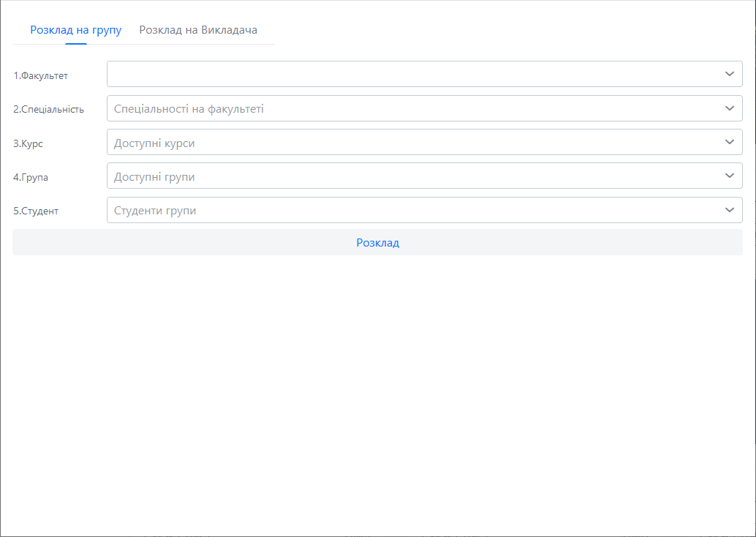This screenshot has width=756, height=537.
Task: Click the chevron arrow in the Факультет row
Action: [x=729, y=74]
